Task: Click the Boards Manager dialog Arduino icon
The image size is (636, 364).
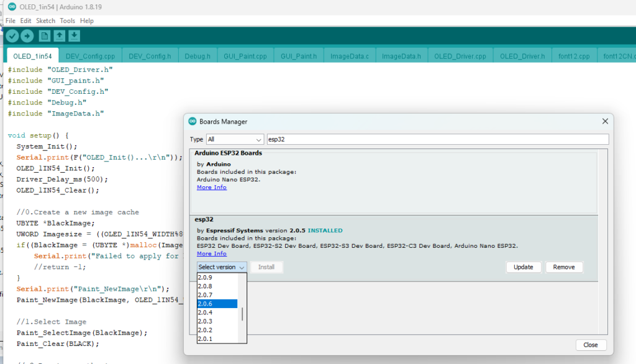Action: [x=193, y=121]
